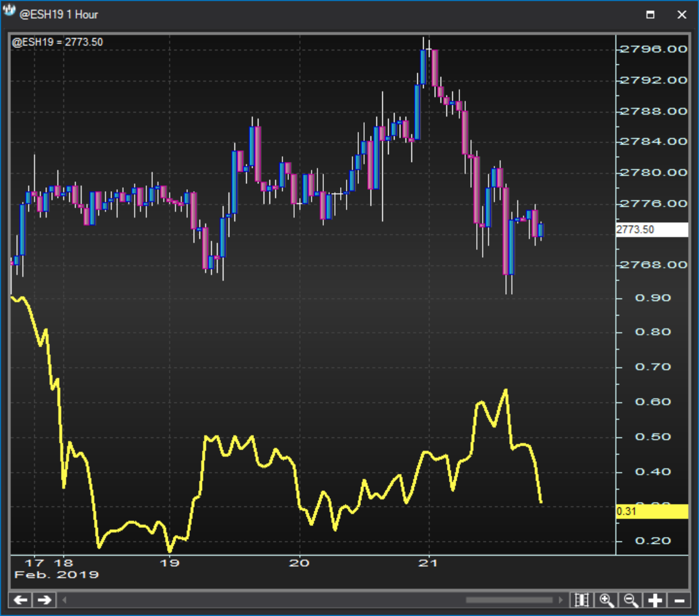Click the right arrow navigation button
Screen dimensions: 699x616
coord(44,600)
